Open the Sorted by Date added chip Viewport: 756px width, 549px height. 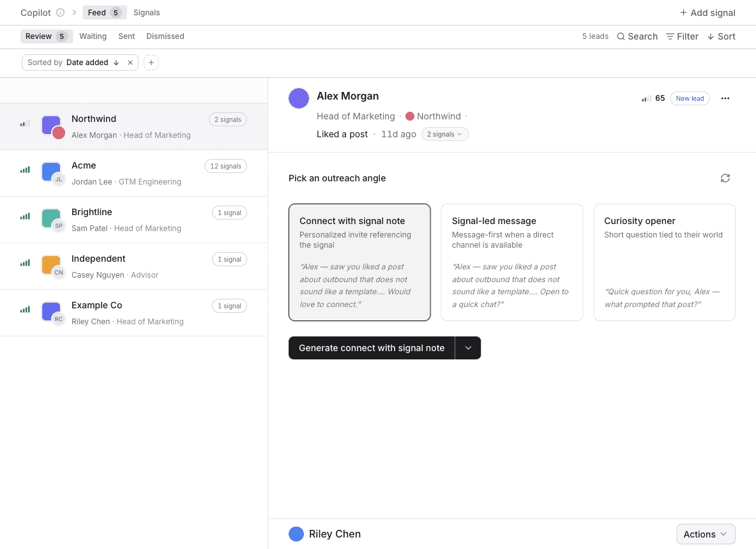pyautogui.click(x=80, y=63)
